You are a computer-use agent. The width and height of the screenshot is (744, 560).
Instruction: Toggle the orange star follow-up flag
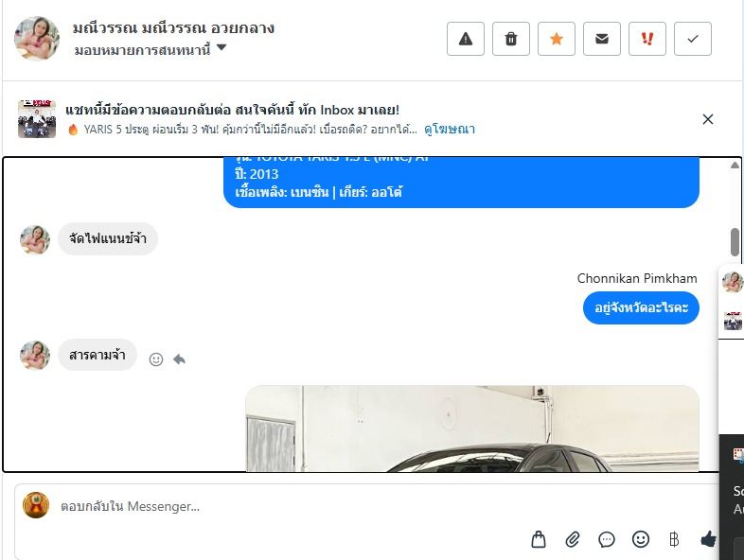[557, 39]
